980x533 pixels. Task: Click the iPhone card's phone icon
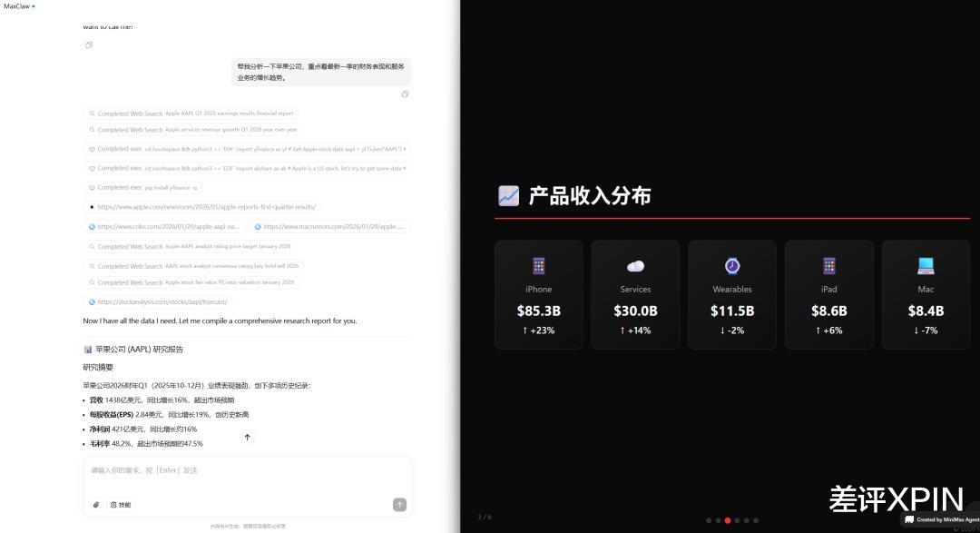(539, 266)
